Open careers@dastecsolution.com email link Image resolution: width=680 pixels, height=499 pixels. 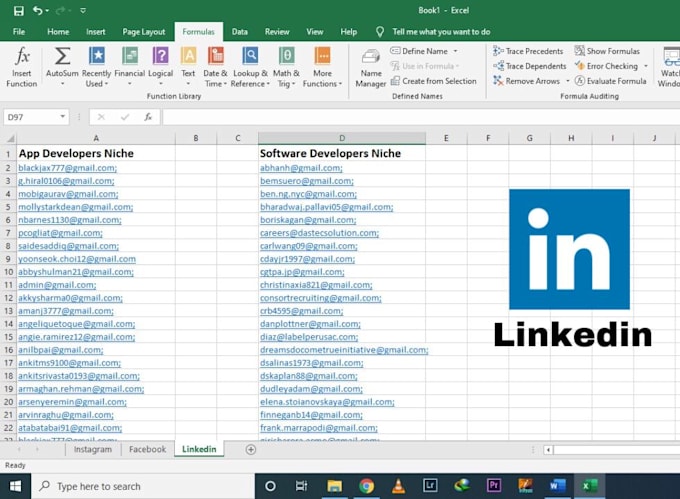(319, 233)
